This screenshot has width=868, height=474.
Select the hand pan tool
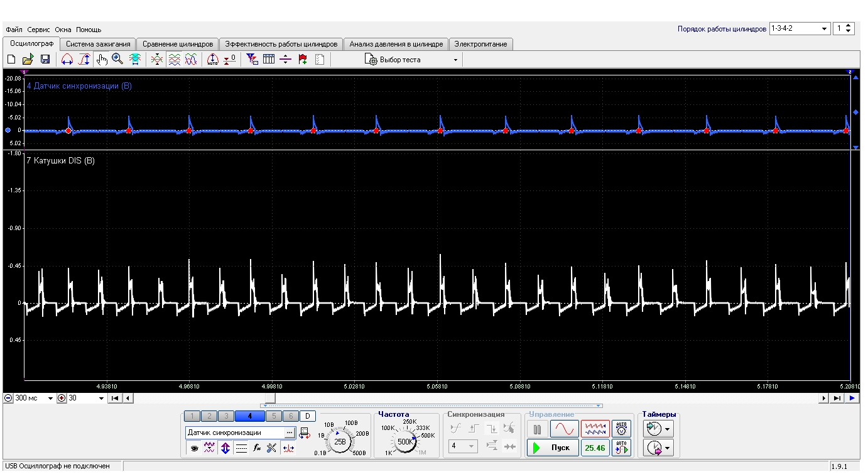(102, 60)
